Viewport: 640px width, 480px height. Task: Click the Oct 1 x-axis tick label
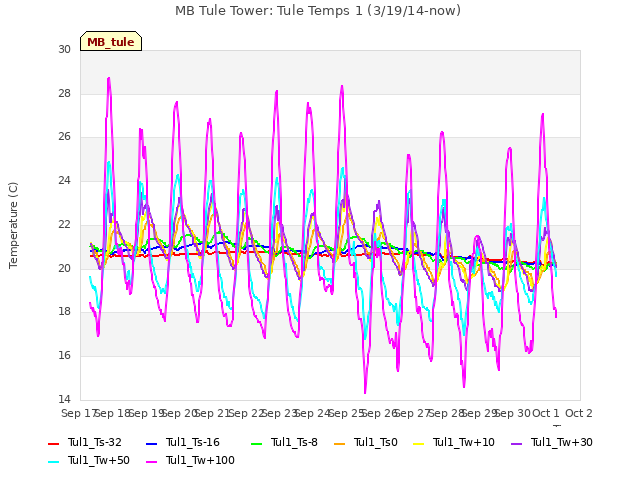tap(546, 413)
